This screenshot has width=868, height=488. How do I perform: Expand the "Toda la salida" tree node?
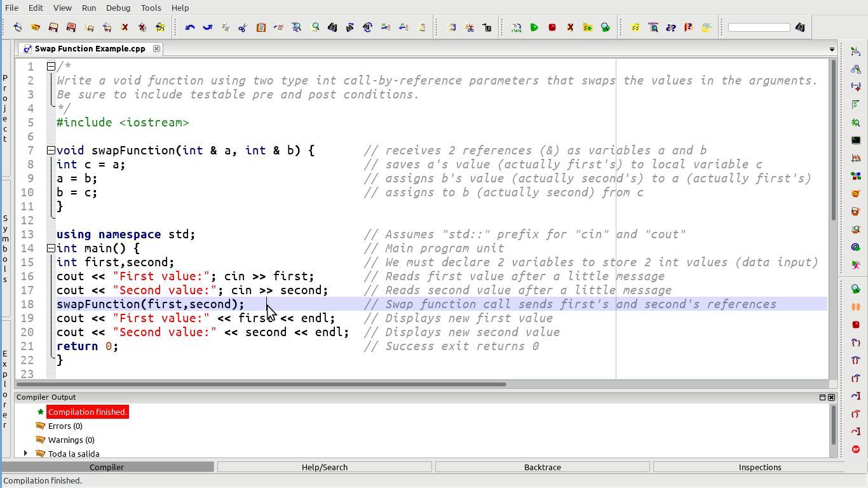pyautogui.click(x=25, y=453)
